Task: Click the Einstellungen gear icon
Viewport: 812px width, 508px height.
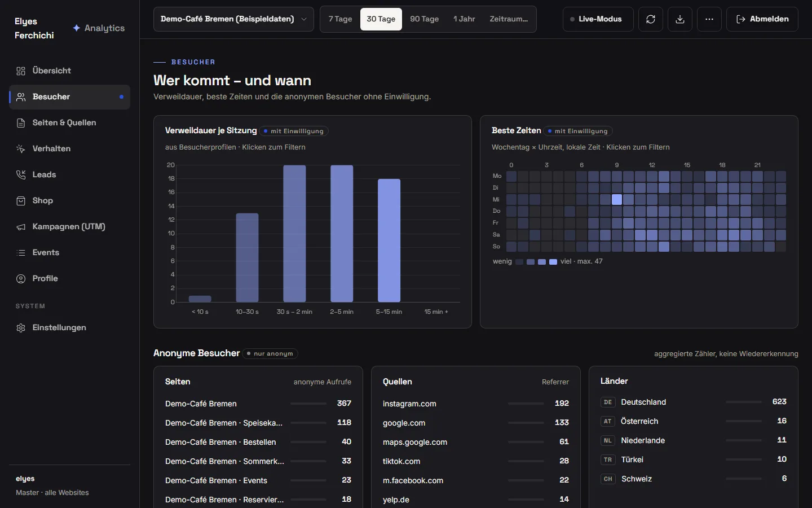Action: 21,328
